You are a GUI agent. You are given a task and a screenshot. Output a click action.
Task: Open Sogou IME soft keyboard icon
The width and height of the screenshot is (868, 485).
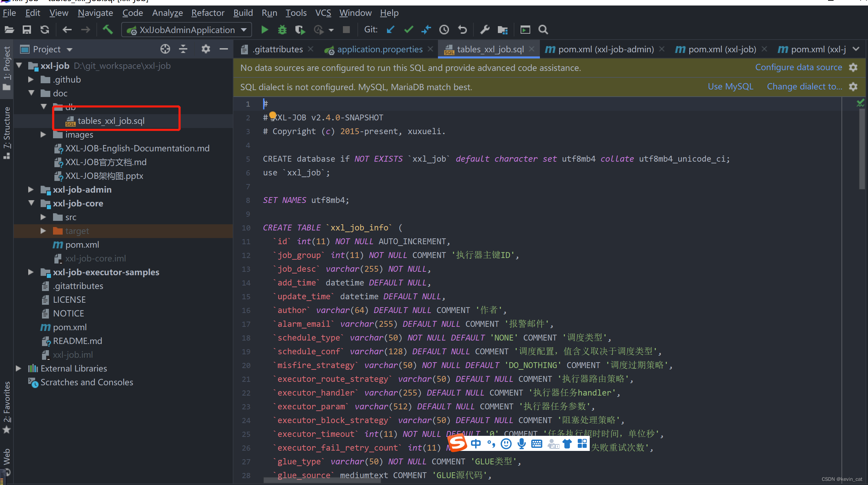coord(537,444)
